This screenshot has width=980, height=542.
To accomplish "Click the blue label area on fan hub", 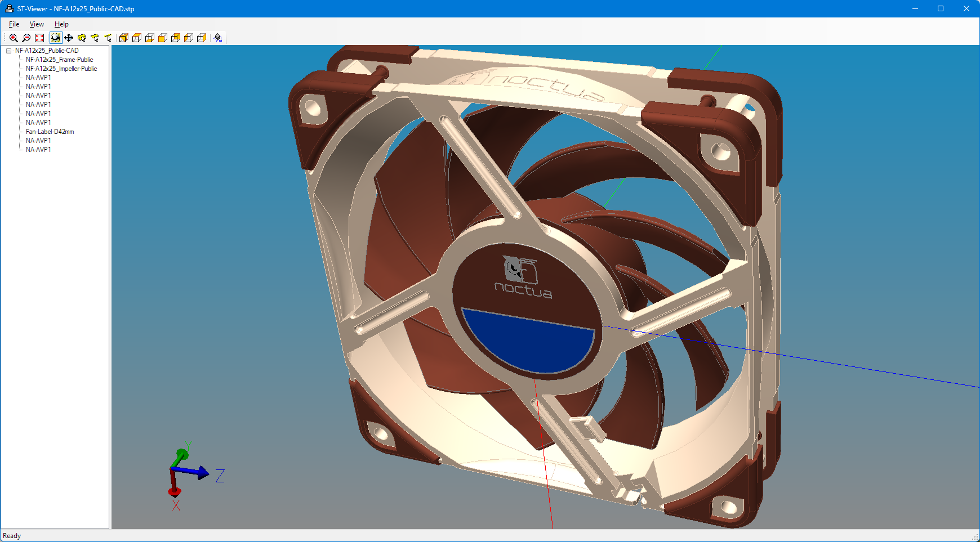I will point(529,342).
